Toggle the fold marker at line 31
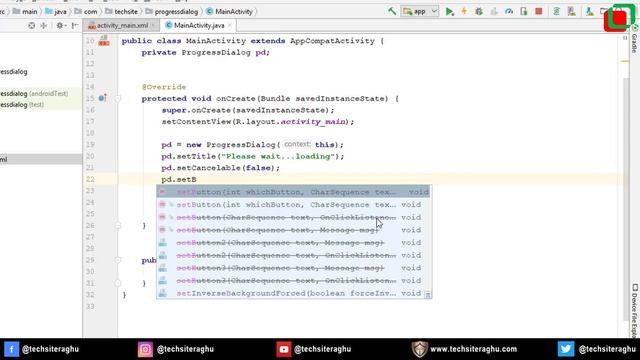 (118, 283)
